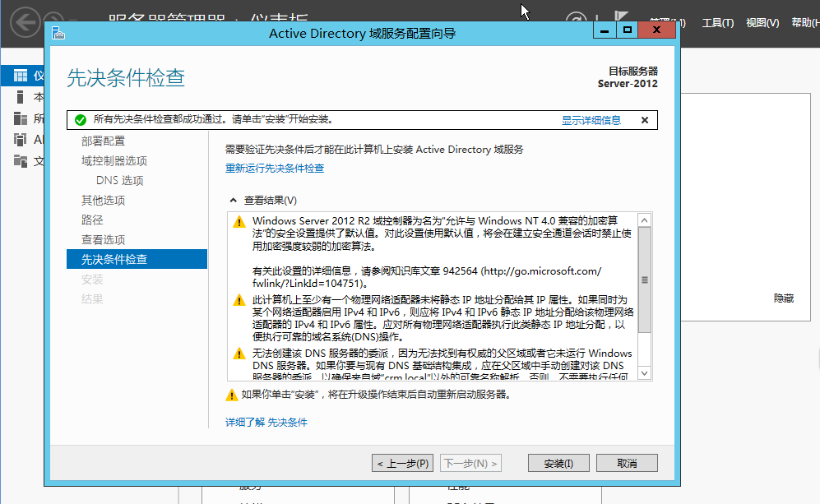Viewport: 820px width, 504px height.
Task: Open 详细了解 先决条件 link
Action: [x=266, y=423]
